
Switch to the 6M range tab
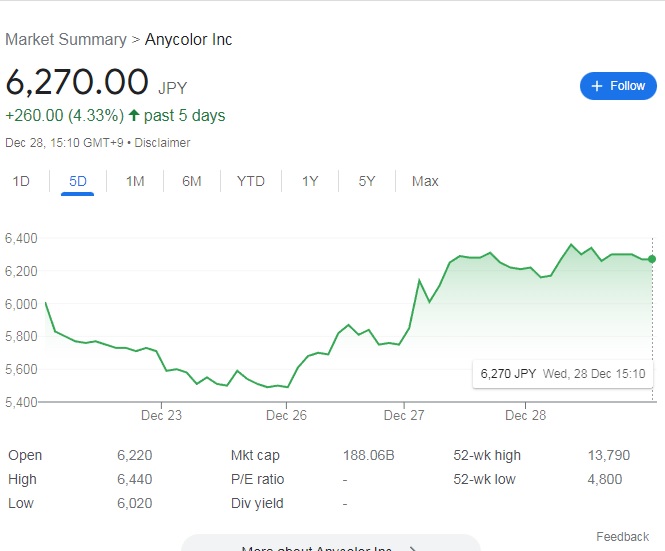click(192, 181)
